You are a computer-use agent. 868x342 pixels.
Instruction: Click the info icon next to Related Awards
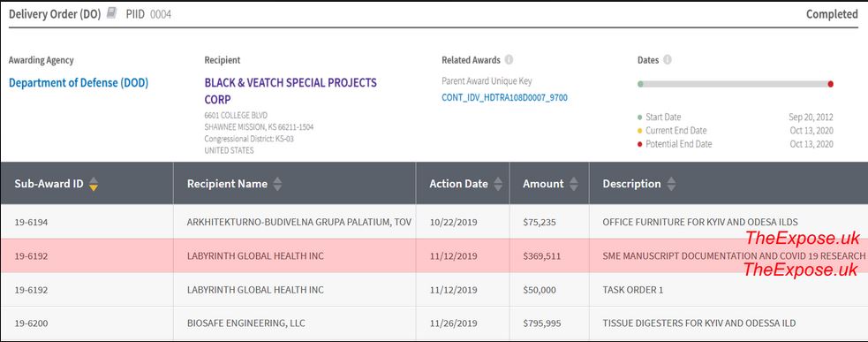tap(509, 60)
